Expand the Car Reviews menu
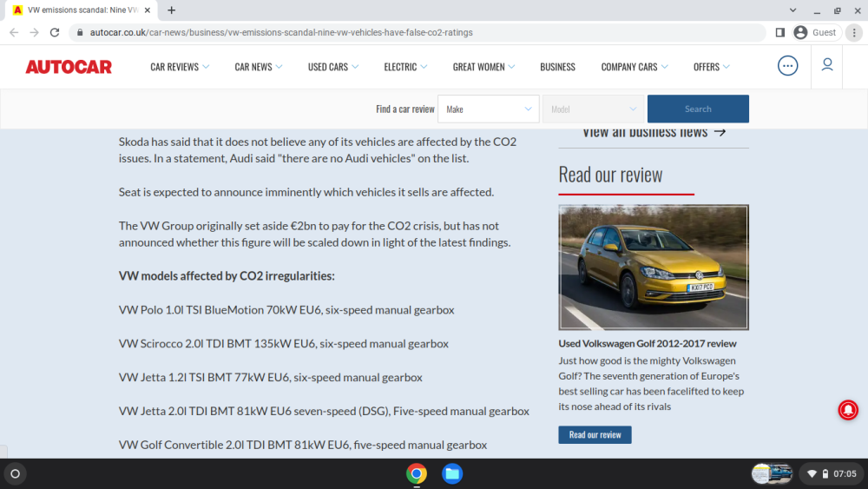This screenshot has height=489, width=868. (180, 67)
